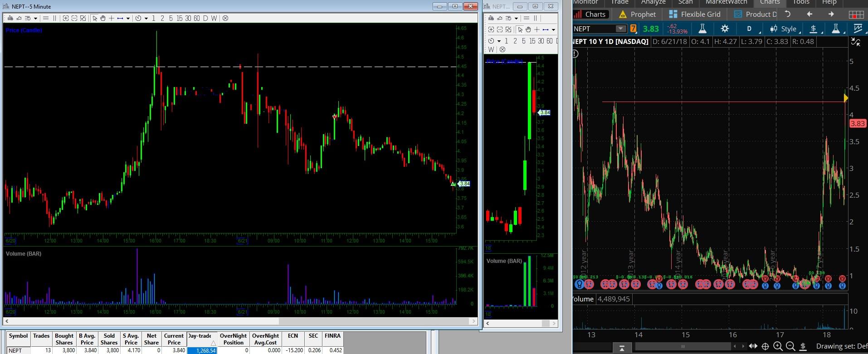868x354 pixels.
Task: Click the chart type icon in NEPT 5 Minute toolbar
Action: pyautogui.click(x=10, y=18)
